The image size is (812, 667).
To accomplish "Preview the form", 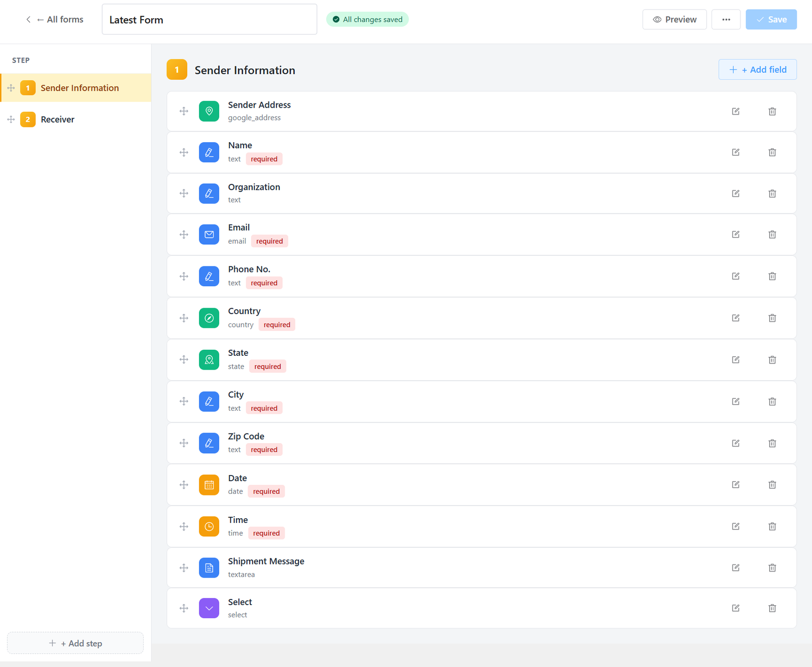I will (x=674, y=19).
